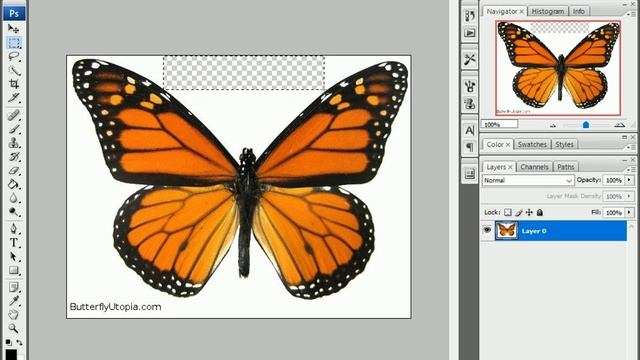Open the History panel from dock
Viewport: 640px width, 360px height.
click(470, 16)
